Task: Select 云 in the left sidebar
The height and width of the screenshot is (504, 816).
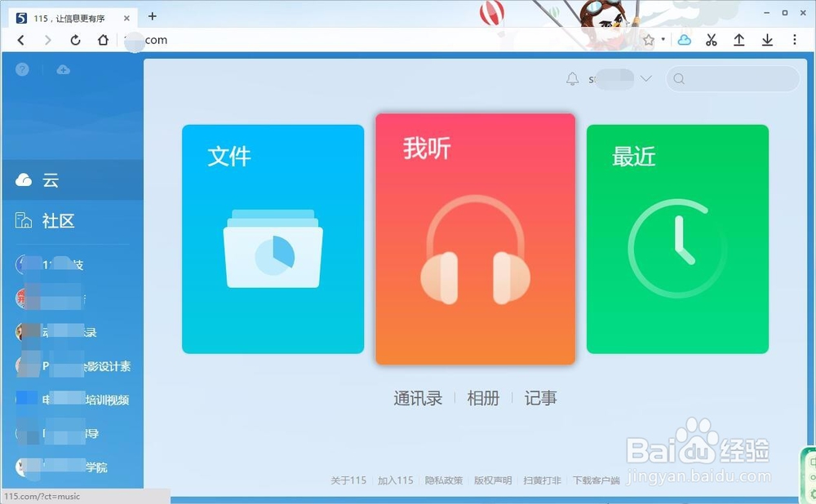Action: [73, 180]
